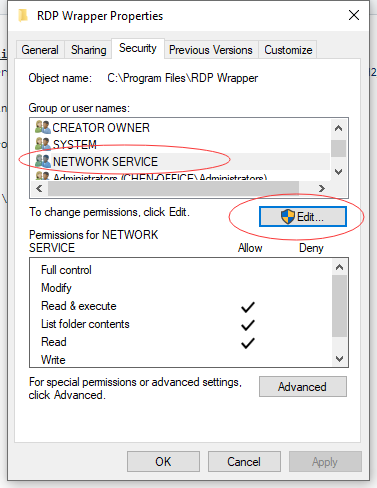377x488 pixels.
Task: Close the RDP Wrapper Properties window
Action: point(354,15)
